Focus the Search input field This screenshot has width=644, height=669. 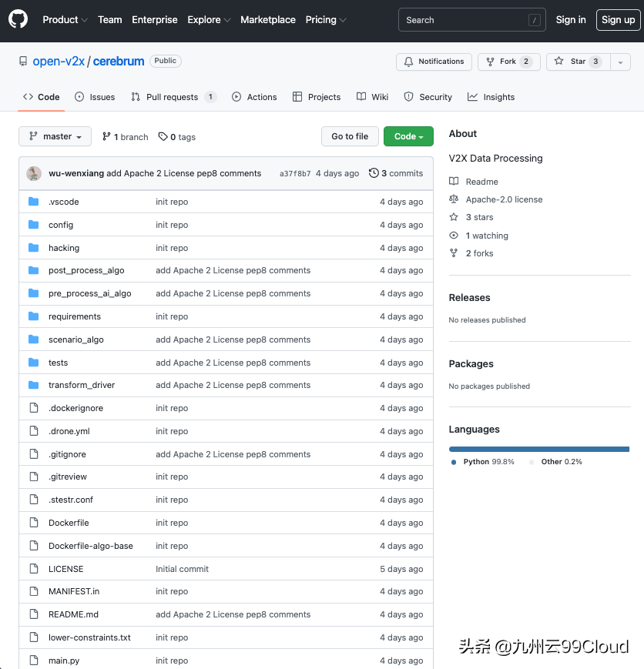(x=472, y=19)
